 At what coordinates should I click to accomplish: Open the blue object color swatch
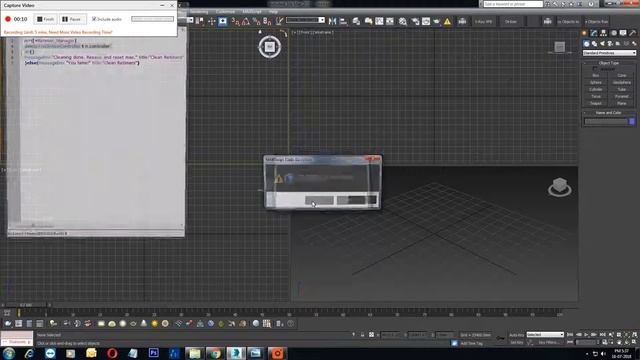pos(632,121)
